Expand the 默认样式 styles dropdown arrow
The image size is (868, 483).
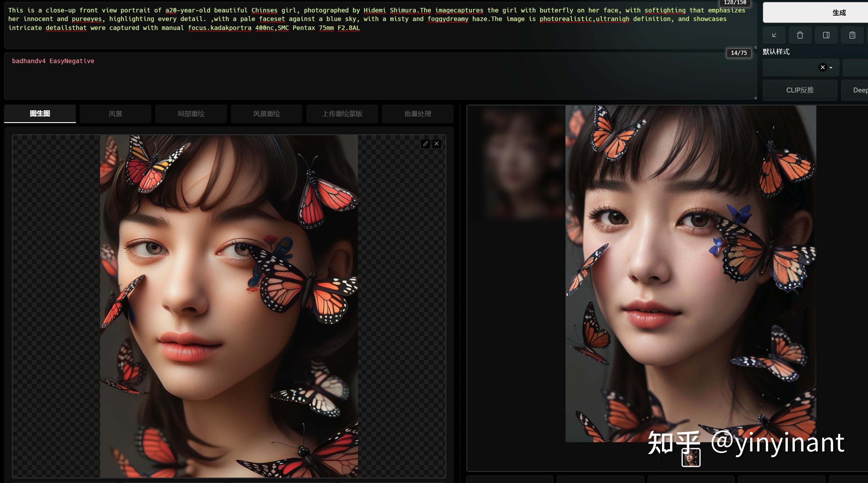click(x=831, y=68)
